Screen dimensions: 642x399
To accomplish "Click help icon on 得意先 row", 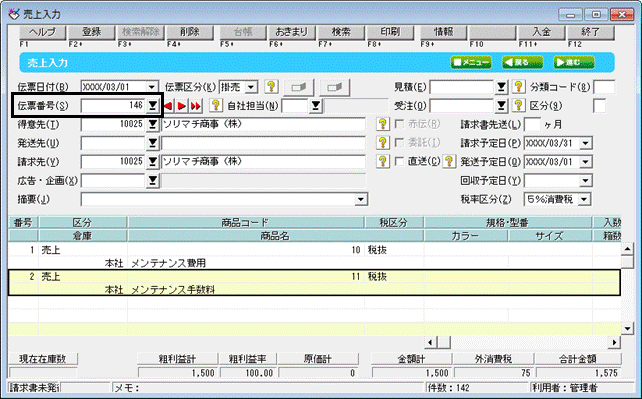I will [x=382, y=124].
